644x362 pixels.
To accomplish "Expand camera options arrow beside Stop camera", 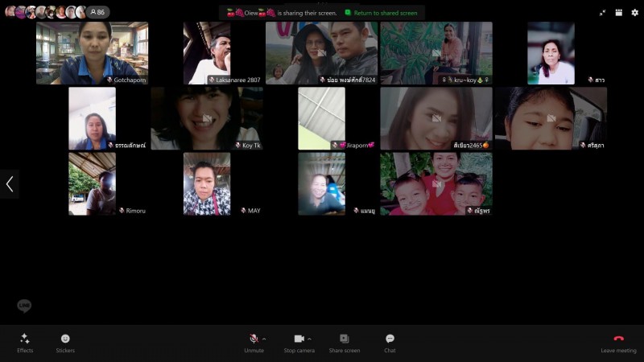I will [x=309, y=339].
